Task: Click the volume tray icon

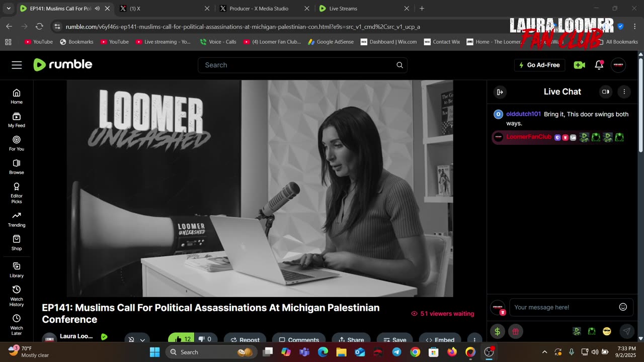Action: [x=595, y=352]
